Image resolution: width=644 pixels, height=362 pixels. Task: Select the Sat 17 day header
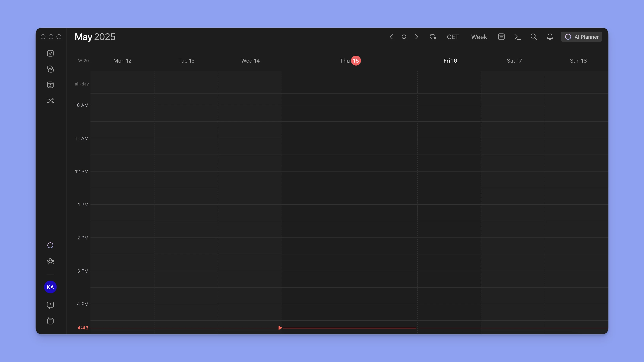pyautogui.click(x=514, y=61)
